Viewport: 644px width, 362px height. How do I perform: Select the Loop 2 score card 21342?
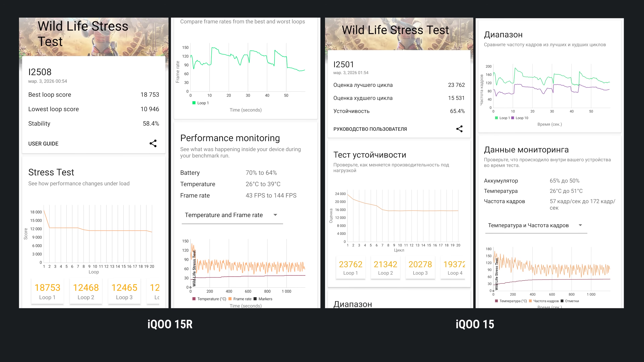point(385,268)
